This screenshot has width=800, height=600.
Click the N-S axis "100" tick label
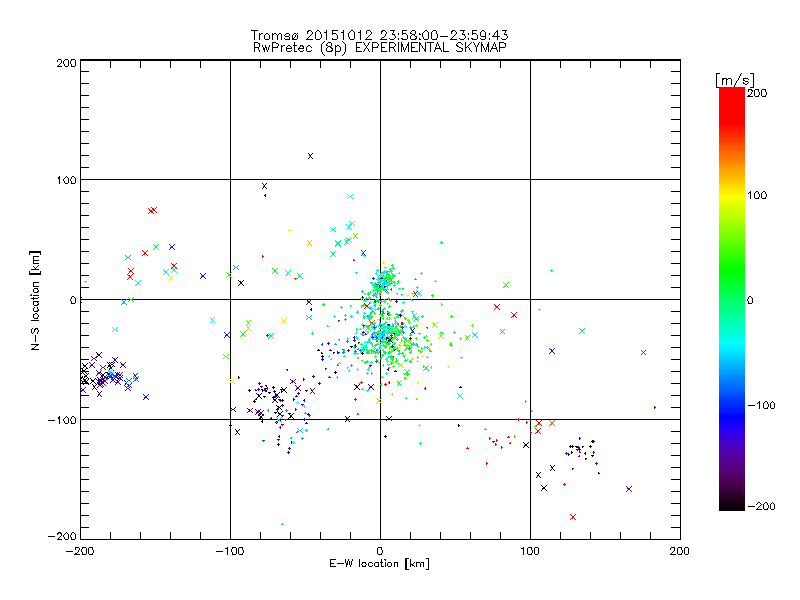click(66, 180)
